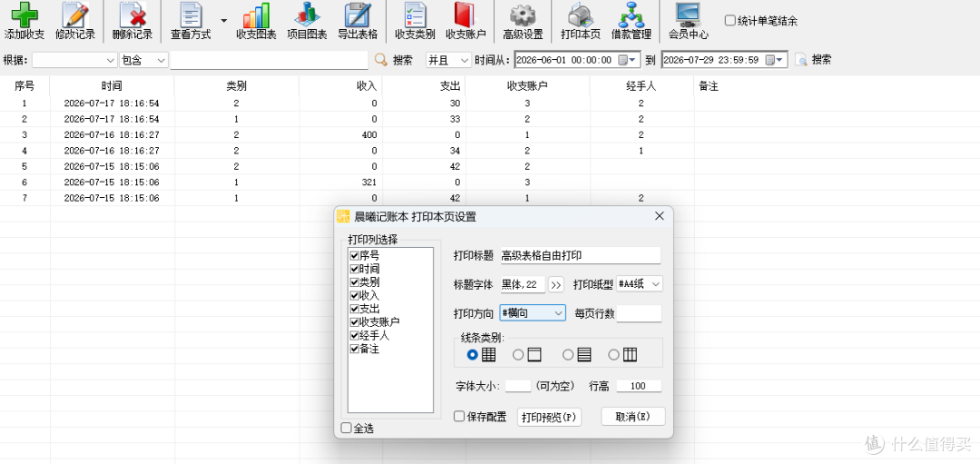Open 收支类别 category list icon

pyautogui.click(x=415, y=14)
